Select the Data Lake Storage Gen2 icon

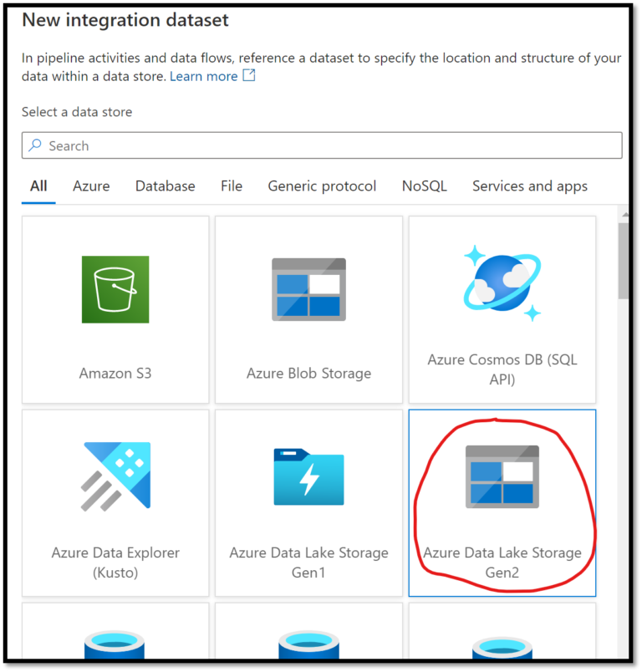502,476
